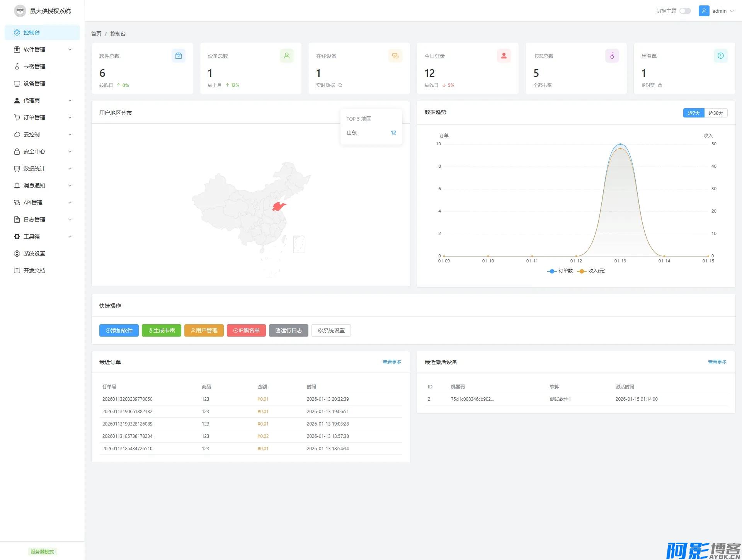Click the 首页 breadcrumb
742x560 pixels.
(x=96, y=34)
